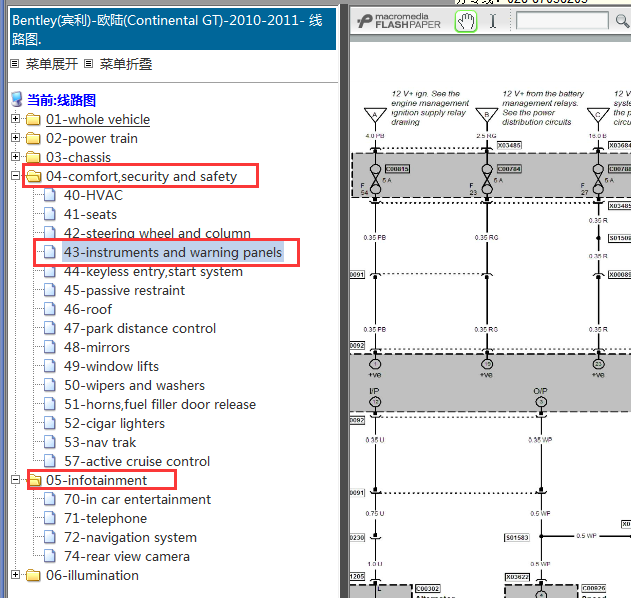Click document icon beside 48-mirrors
The width and height of the screenshot is (631, 598).
coord(49,347)
